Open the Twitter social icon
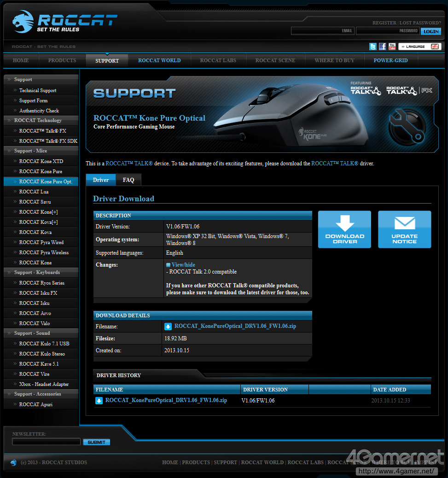This screenshot has height=478, width=448. 373,47
